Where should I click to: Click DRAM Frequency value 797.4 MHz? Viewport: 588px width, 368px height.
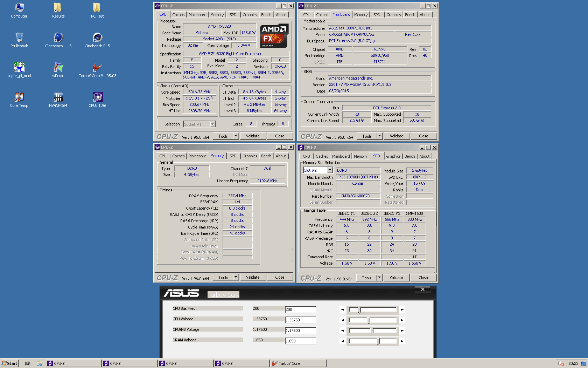237,196
